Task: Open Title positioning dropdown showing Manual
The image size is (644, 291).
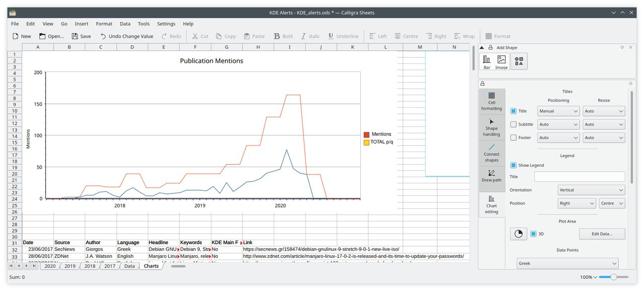Action: click(558, 111)
